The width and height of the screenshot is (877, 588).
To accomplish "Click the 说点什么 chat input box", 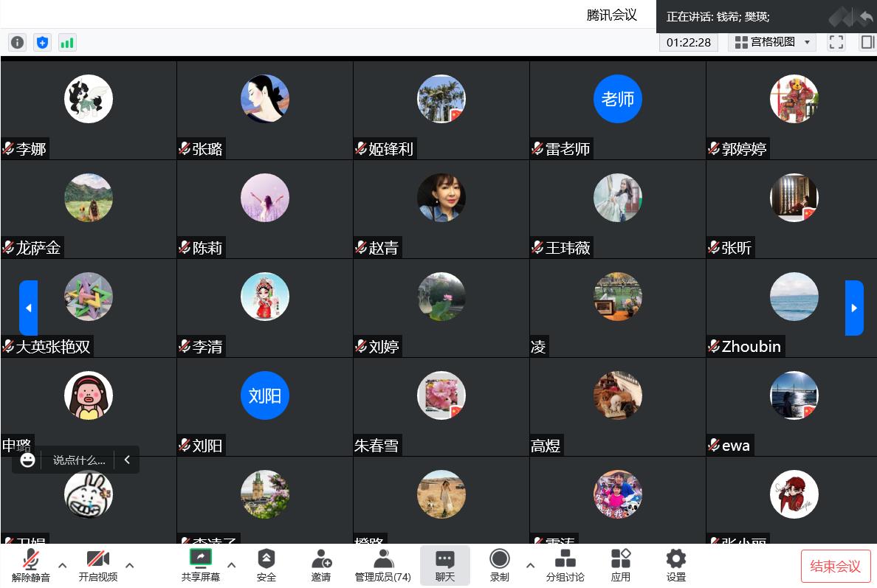I will tap(79, 460).
